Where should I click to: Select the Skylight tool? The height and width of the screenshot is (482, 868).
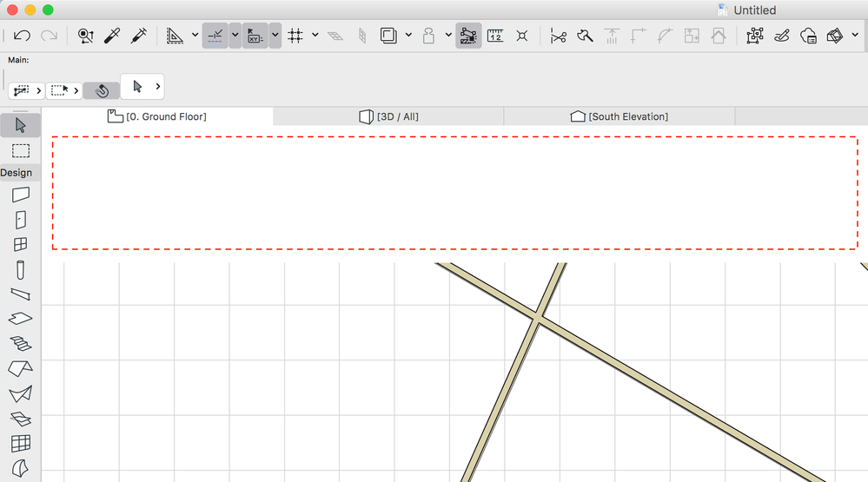click(21, 419)
